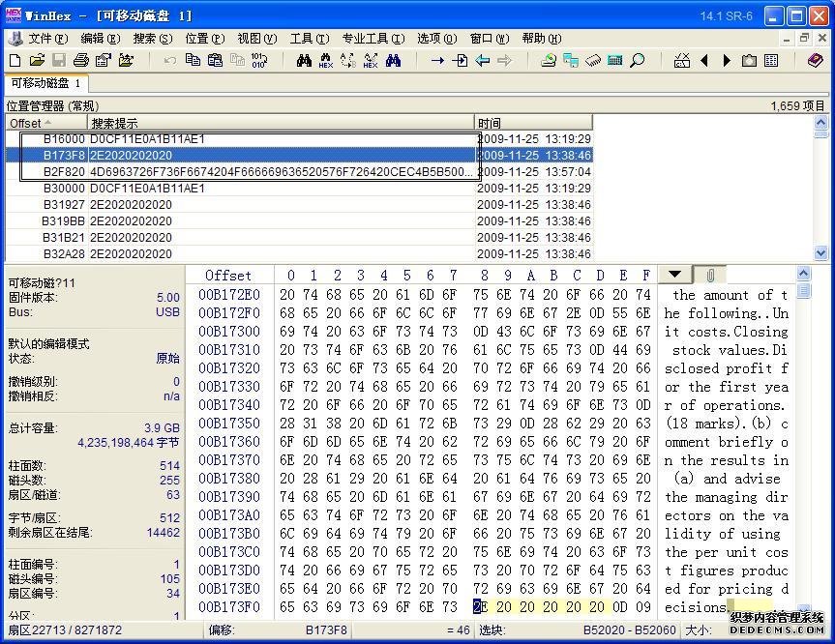
Task: Open the black triangle dropdown above text column
Action: pos(674,276)
